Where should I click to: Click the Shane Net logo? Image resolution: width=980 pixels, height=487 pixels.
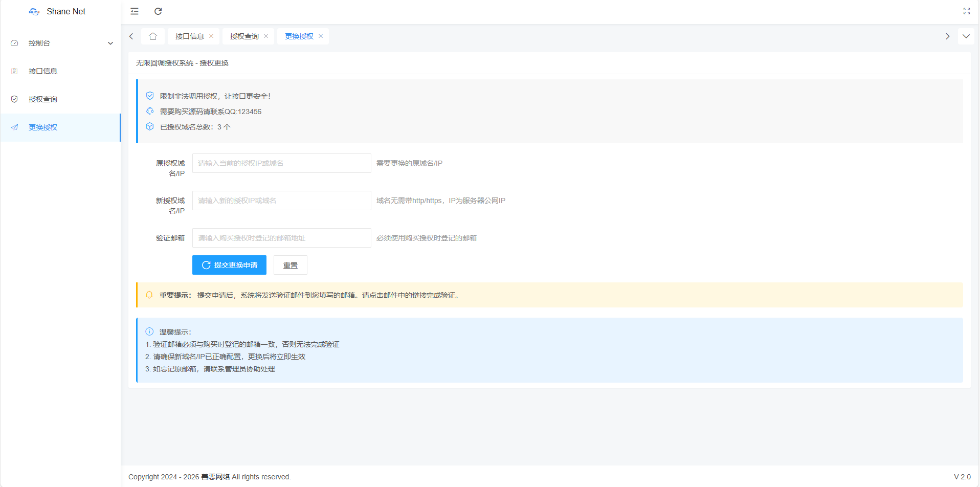34,11
